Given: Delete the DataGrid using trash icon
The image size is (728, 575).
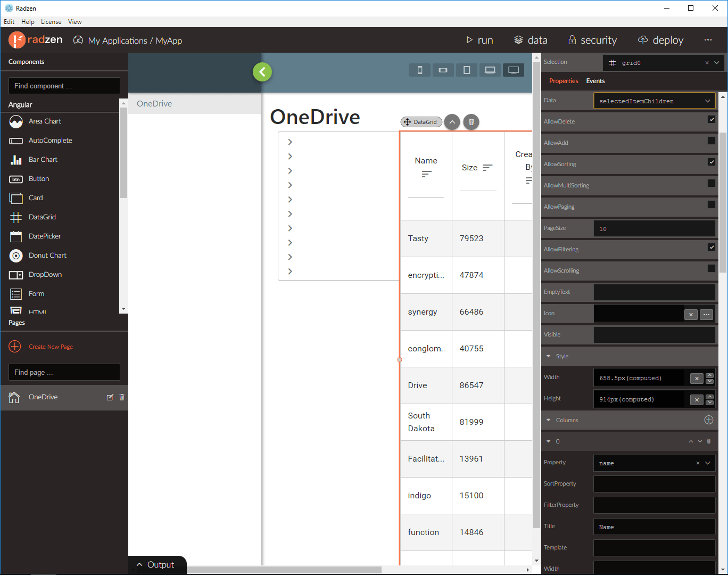Looking at the screenshot, I should pos(471,122).
